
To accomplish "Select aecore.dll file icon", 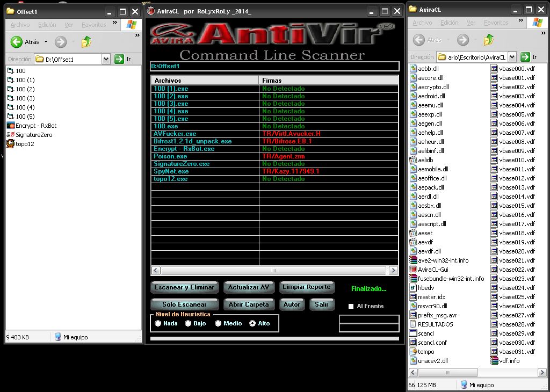I will point(413,78).
